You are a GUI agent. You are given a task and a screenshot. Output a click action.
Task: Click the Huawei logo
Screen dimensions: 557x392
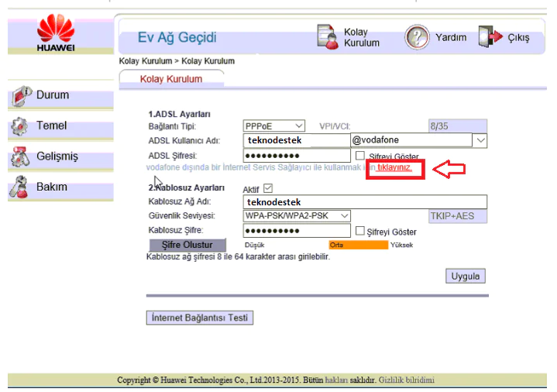pos(55,36)
